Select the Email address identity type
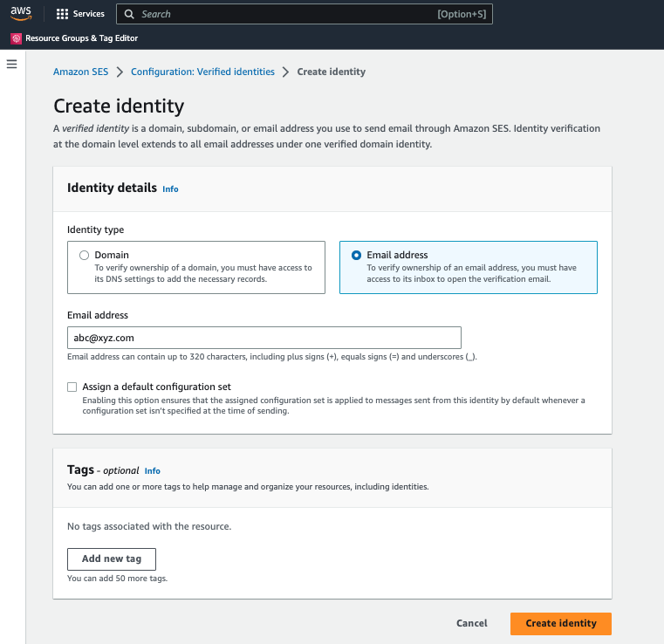Screen dimensions: 664x644 (x=356, y=255)
